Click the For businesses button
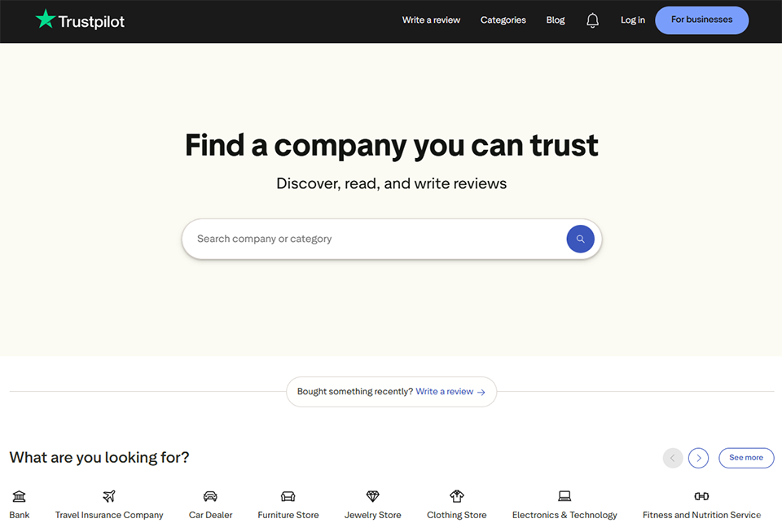Viewport: 782px width, 532px height. tap(701, 20)
